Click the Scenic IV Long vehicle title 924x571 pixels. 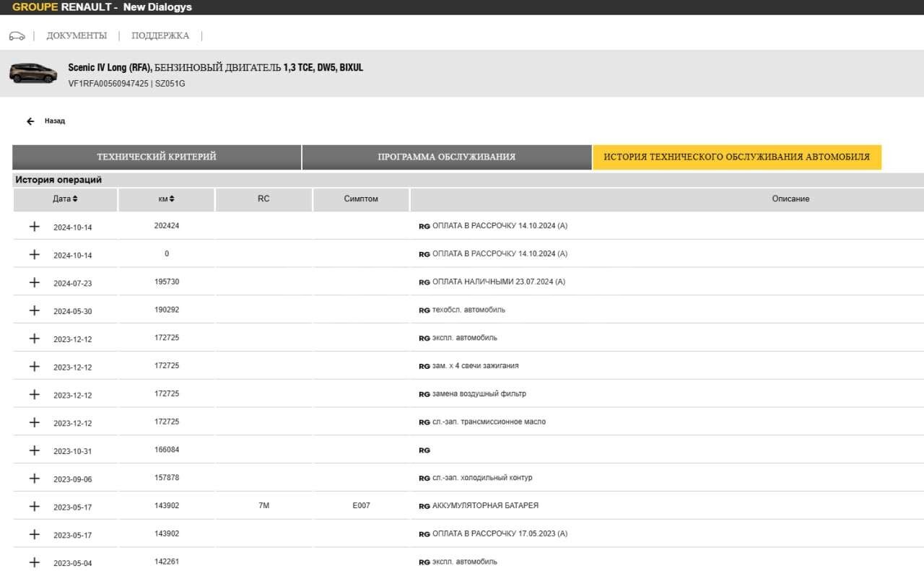[216, 68]
